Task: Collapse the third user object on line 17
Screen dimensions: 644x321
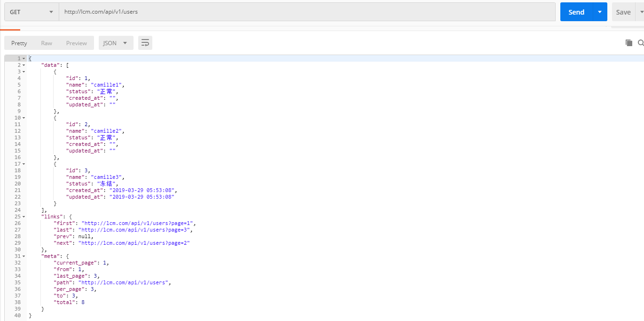Action: tap(24, 164)
